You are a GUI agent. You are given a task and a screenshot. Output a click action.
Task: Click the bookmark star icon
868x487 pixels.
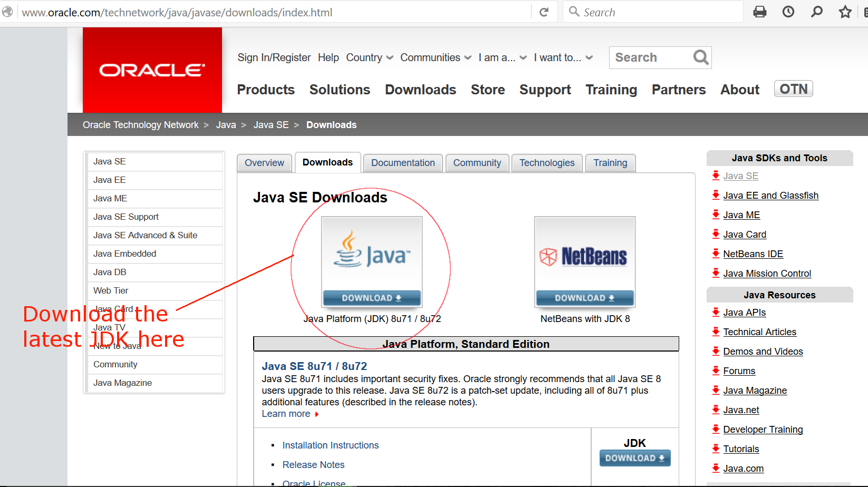[x=845, y=11]
